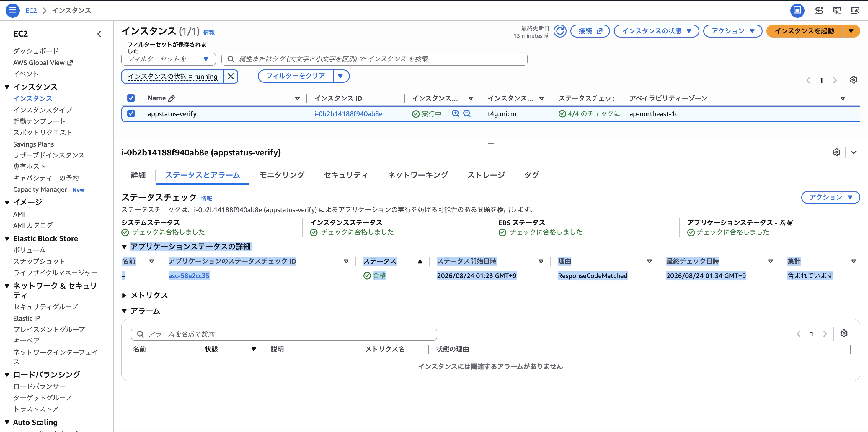Open instances table settings gear

pyautogui.click(x=854, y=80)
